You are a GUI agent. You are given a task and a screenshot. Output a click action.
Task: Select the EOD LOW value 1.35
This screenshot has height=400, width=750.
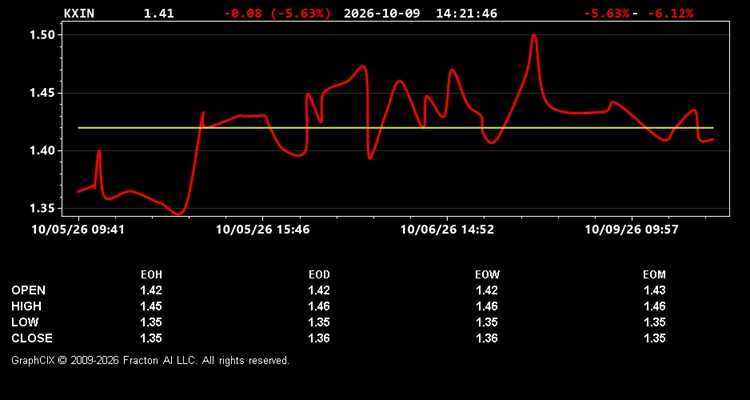pos(319,322)
